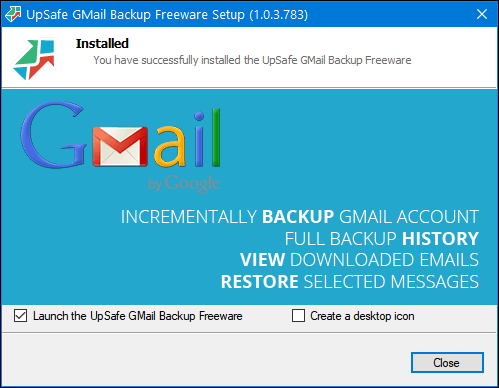Click the green "l" in the Gmail logo

(x=216, y=137)
